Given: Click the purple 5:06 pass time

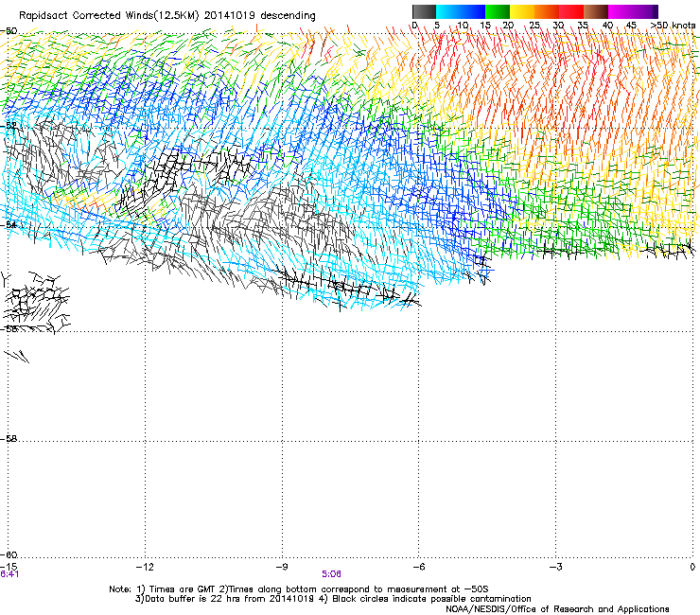Looking at the screenshot, I should click(331, 574).
